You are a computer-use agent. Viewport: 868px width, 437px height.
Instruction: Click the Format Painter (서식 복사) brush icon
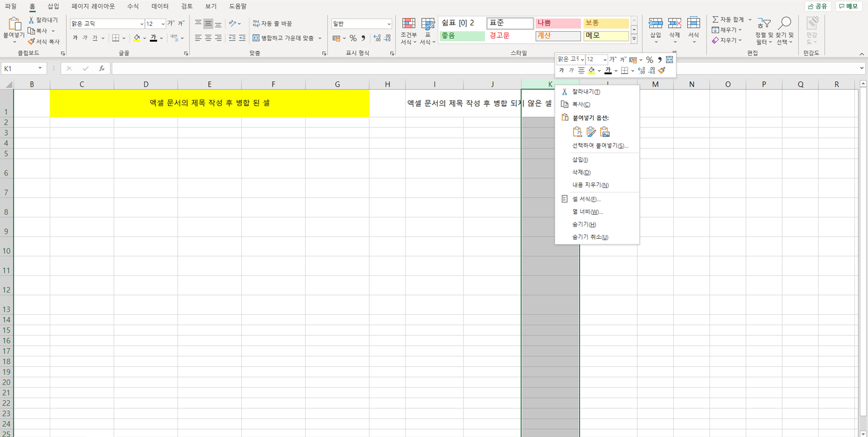point(31,41)
